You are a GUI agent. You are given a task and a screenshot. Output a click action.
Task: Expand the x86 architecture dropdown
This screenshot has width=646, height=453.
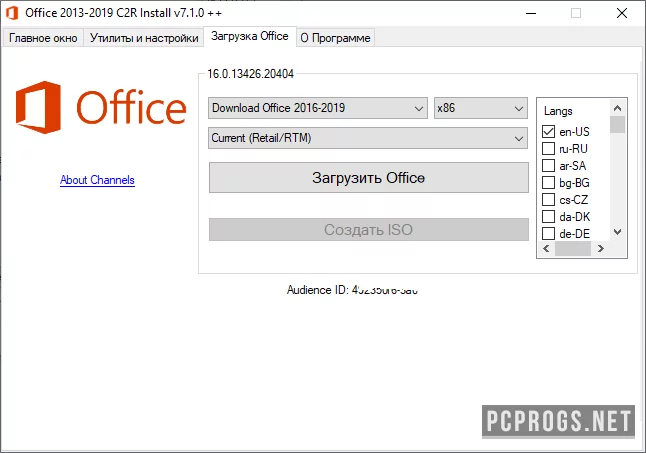click(480, 108)
